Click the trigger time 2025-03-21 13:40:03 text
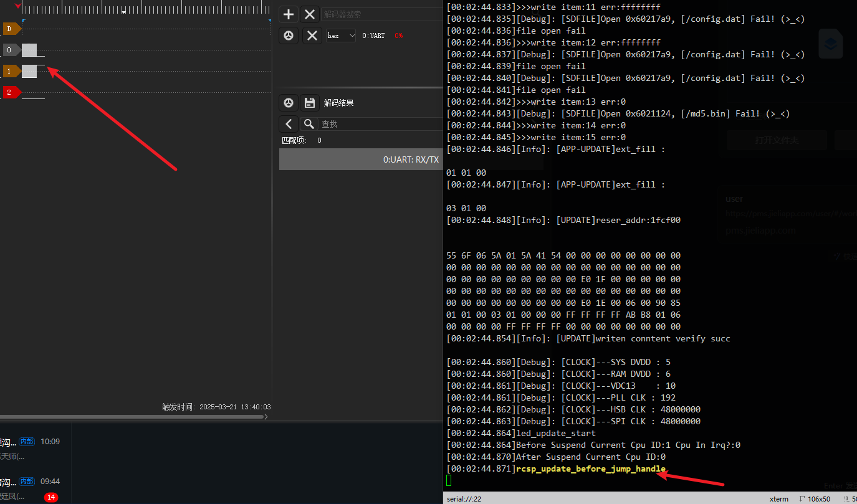 [216, 407]
